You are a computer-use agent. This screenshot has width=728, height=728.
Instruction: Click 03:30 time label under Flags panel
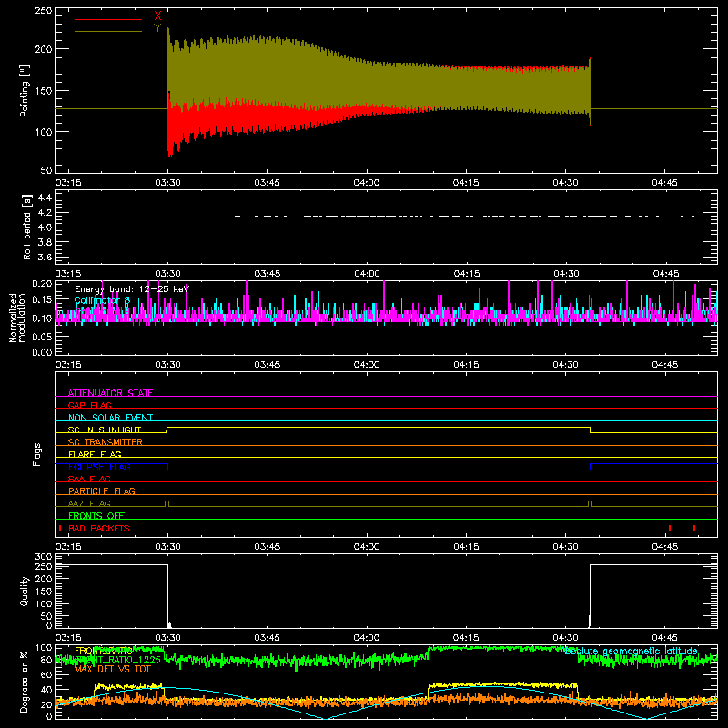(x=167, y=547)
